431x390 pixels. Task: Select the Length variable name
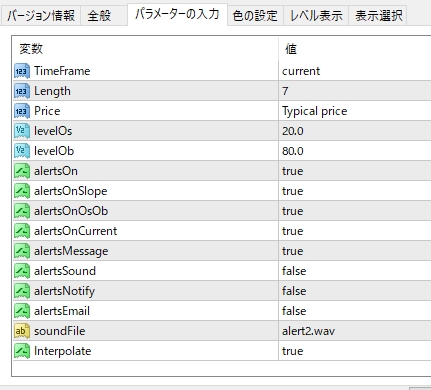pos(52,91)
